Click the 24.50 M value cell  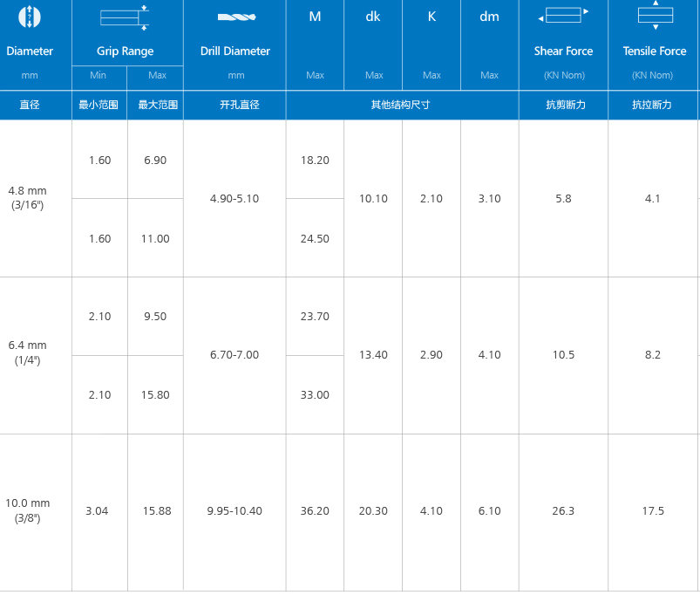point(315,239)
